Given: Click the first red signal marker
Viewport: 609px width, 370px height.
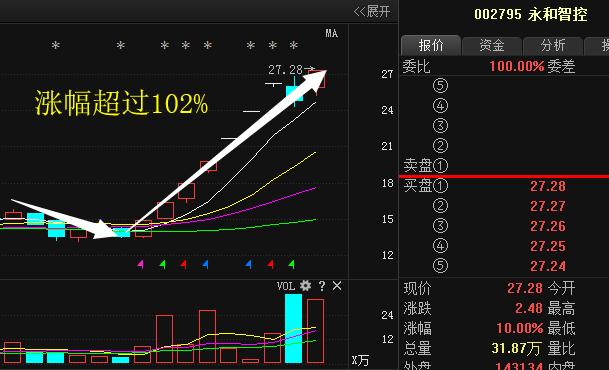Looking at the screenshot, I should click(x=184, y=264).
